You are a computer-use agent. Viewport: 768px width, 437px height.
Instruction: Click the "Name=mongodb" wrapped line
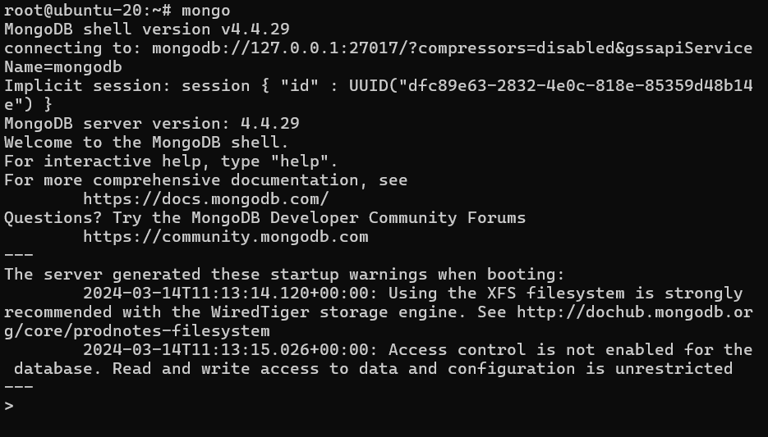[63, 67]
